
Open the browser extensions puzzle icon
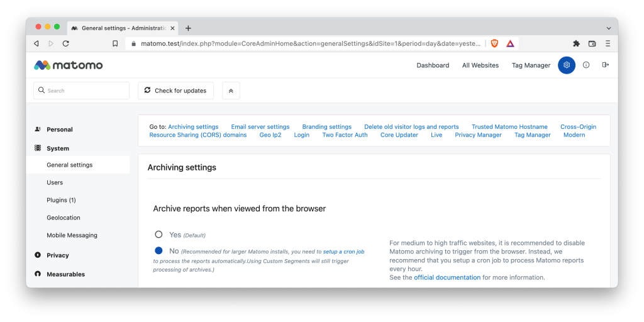pyautogui.click(x=576, y=43)
